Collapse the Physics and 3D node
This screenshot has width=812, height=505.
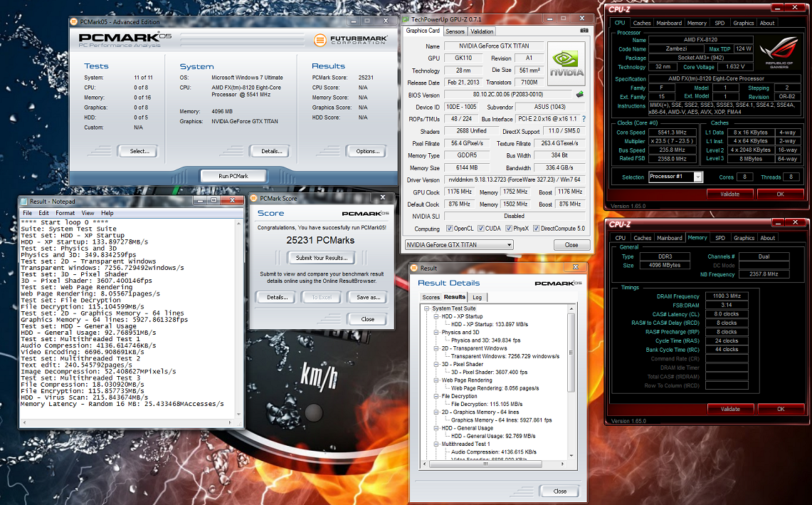[436, 333]
